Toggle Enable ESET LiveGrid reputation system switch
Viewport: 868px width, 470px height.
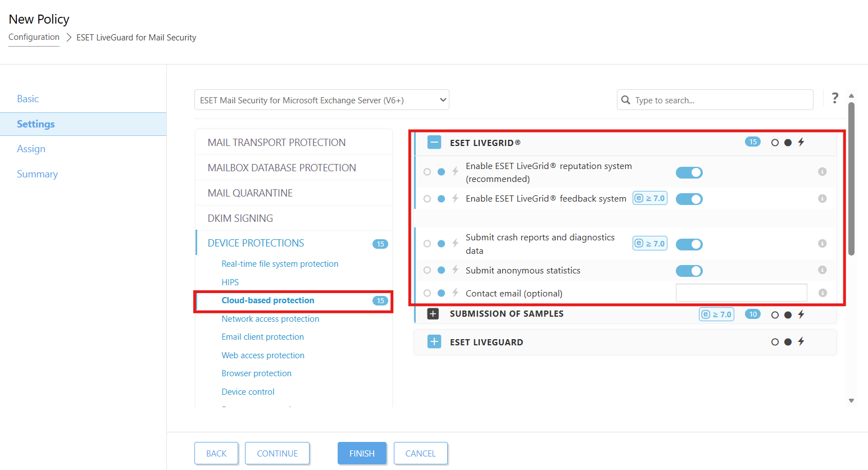[x=689, y=172]
